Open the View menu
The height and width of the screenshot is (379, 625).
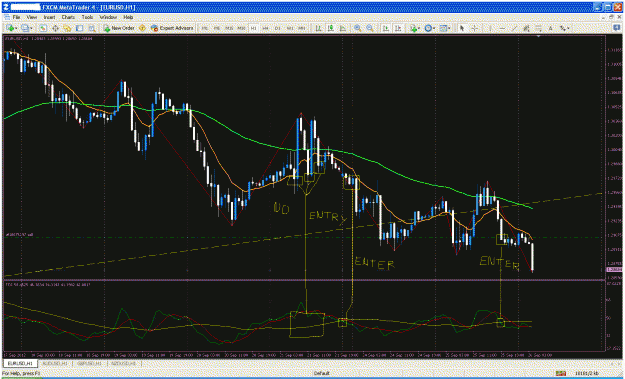pos(32,18)
